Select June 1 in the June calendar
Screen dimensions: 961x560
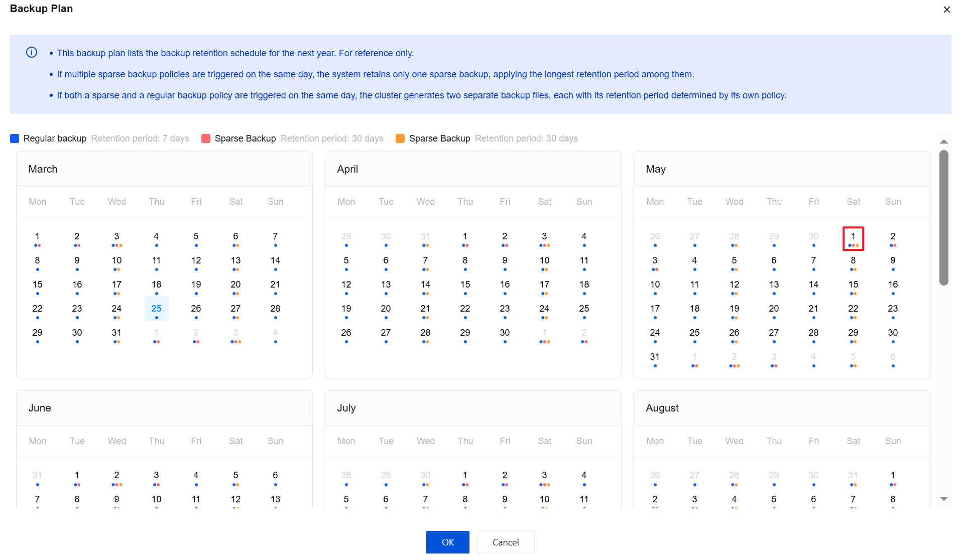coord(77,475)
